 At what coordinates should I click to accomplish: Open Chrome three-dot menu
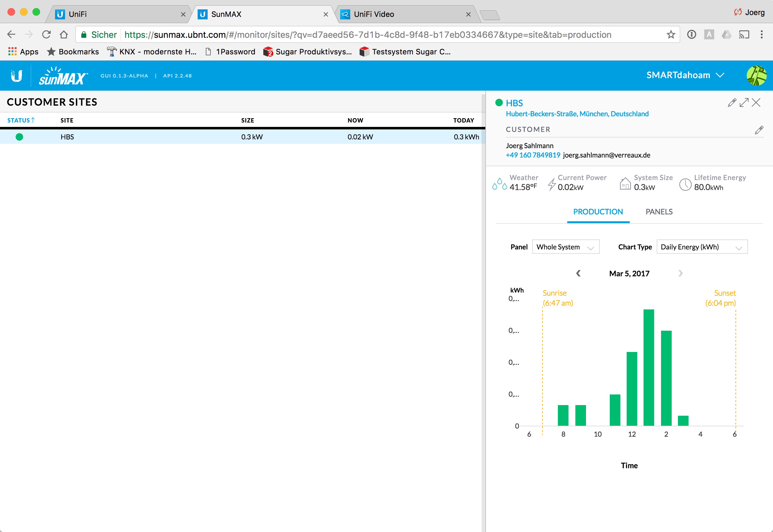coord(761,34)
